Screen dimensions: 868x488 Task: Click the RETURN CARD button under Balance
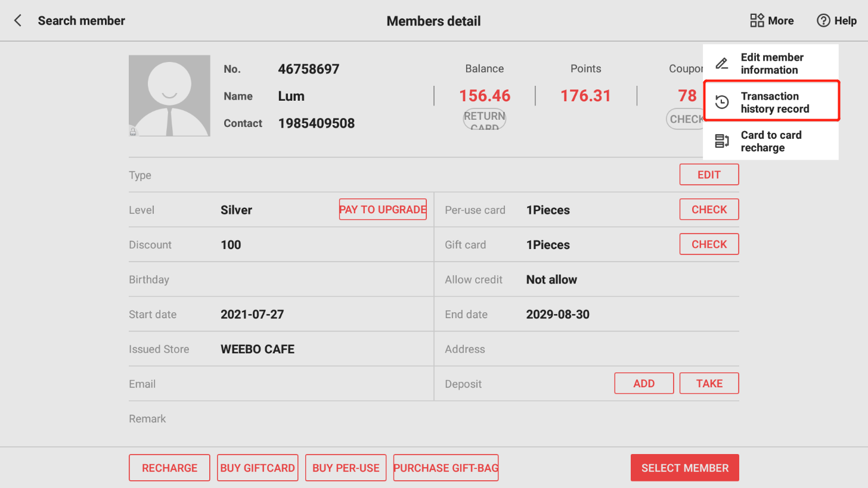pos(485,120)
